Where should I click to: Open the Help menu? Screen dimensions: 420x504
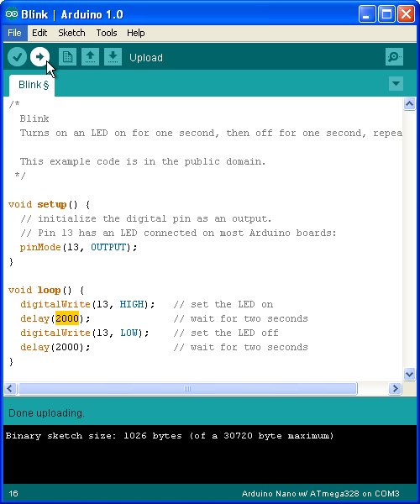pyautogui.click(x=135, y=33)
